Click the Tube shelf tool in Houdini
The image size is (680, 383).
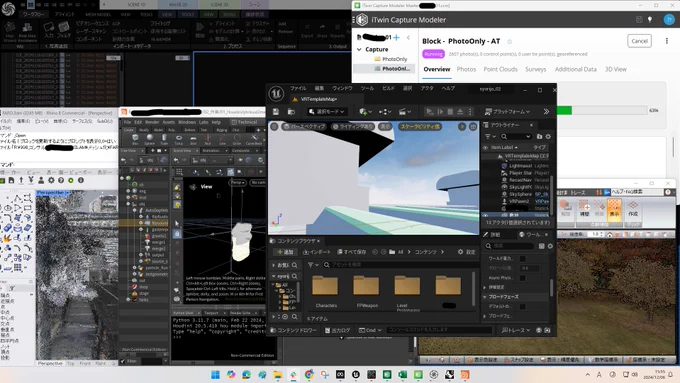164,139
